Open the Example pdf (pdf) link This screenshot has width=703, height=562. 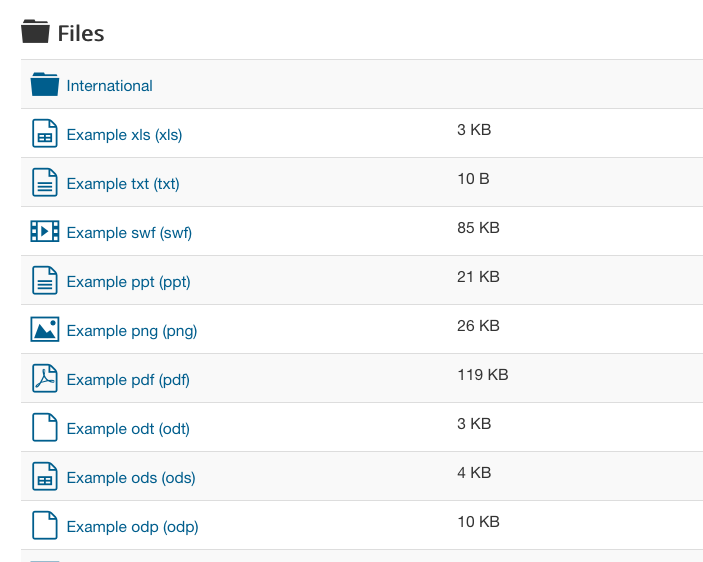coord(128,380)
